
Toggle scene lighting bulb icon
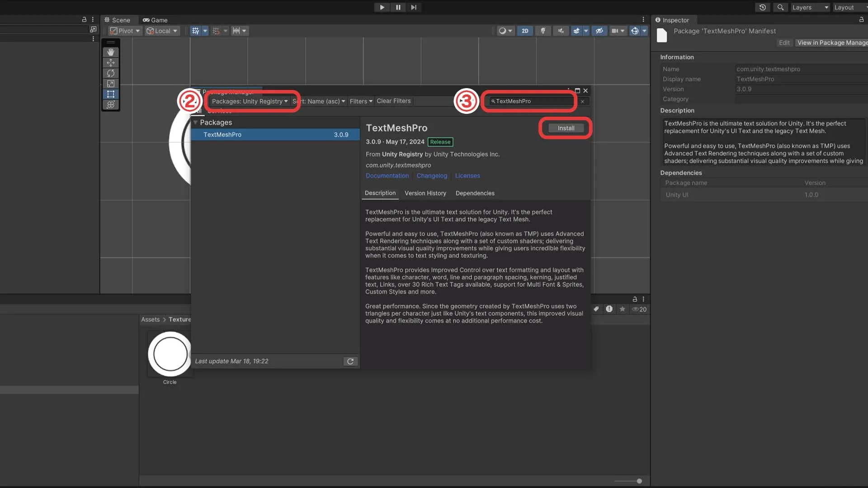pos(543,31)
